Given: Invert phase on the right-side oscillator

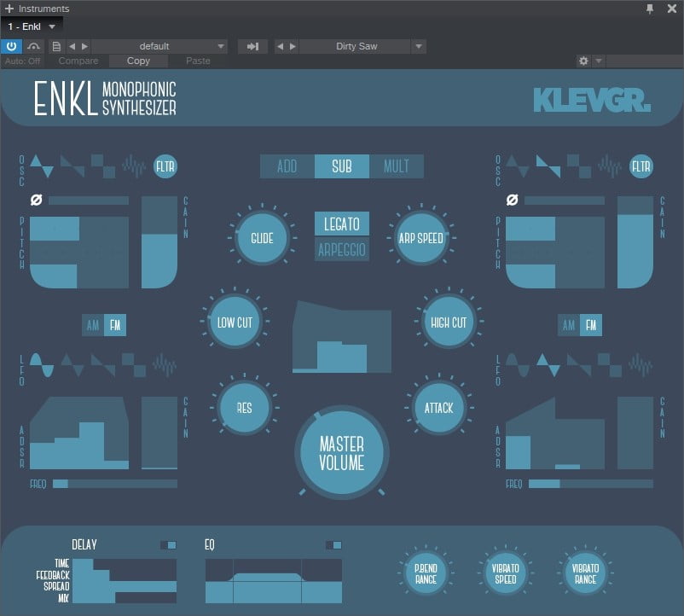Looking at the screenshot, I should click(x=512, y=200).
